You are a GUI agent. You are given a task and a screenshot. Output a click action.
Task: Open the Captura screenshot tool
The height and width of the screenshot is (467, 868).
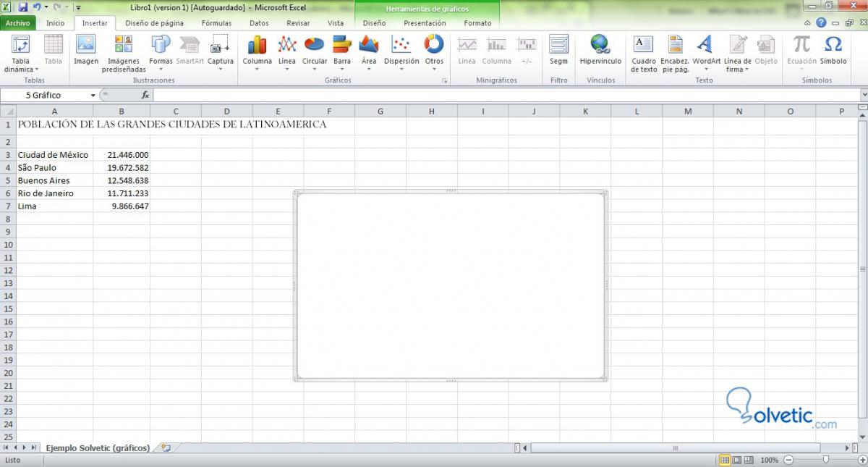coord(220,53)
